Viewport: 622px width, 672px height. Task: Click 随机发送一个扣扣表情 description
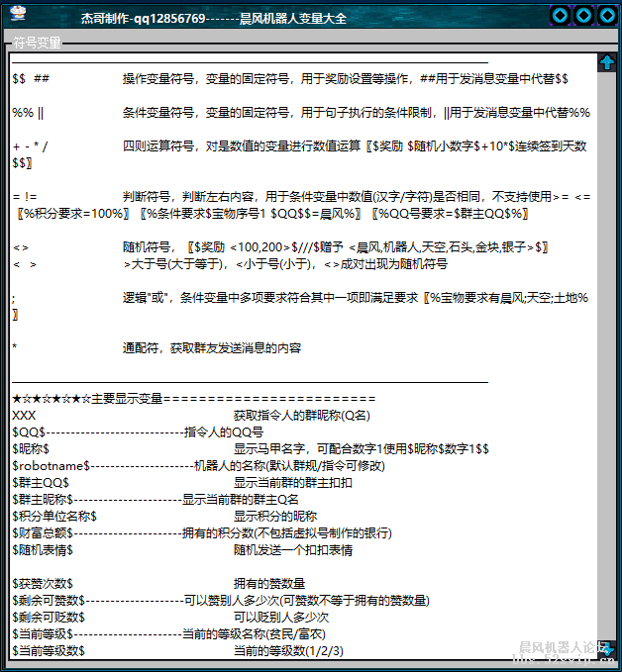coord(293,550)
